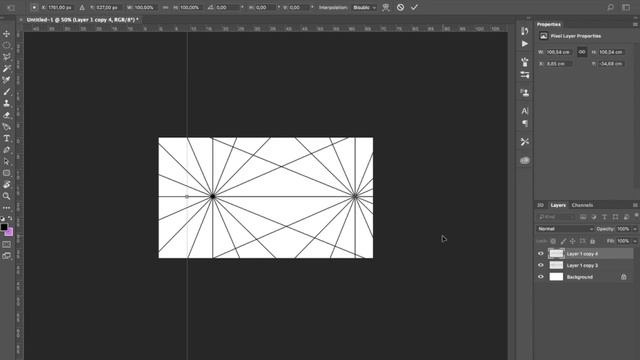
Task: Hide Layer 1 copy 3
Action: pyautogui.click(x=541, y=265)
